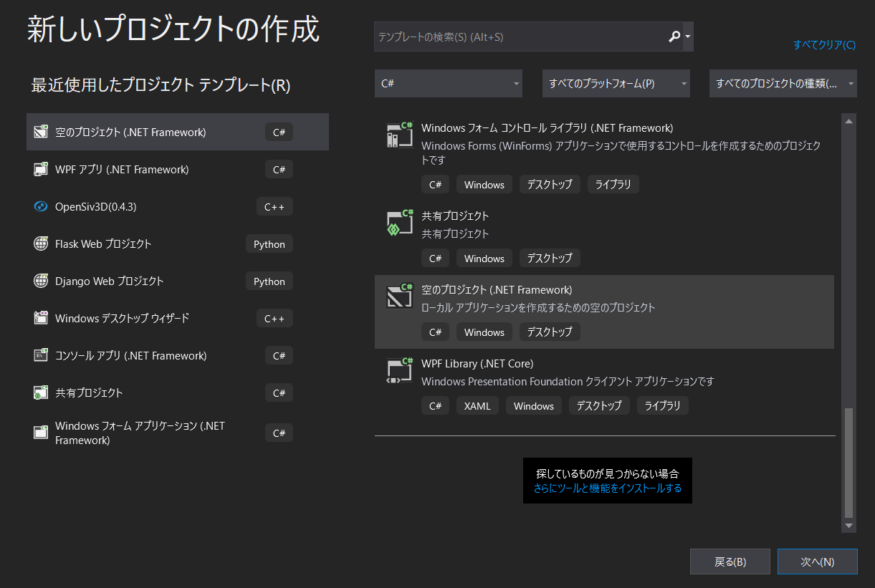Click the Flask Web プロジェクト icon
Viewport: 875px width, 588px height.
41,244
